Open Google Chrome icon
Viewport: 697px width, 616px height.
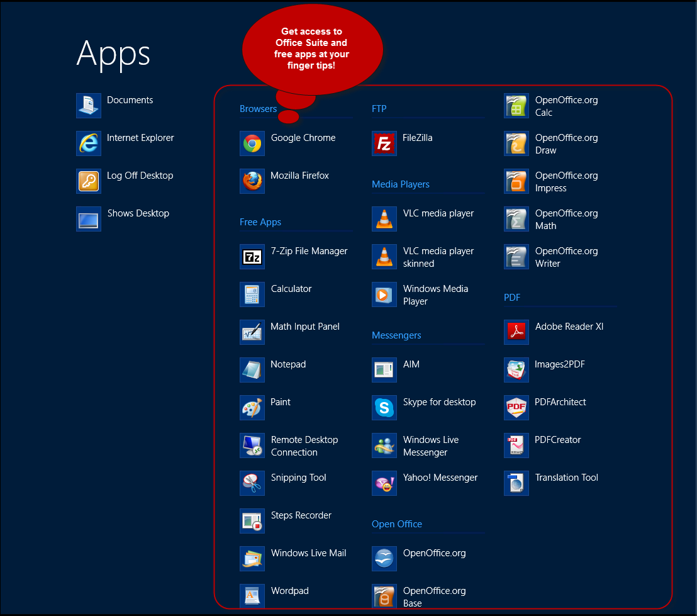(x=252, y=143)
